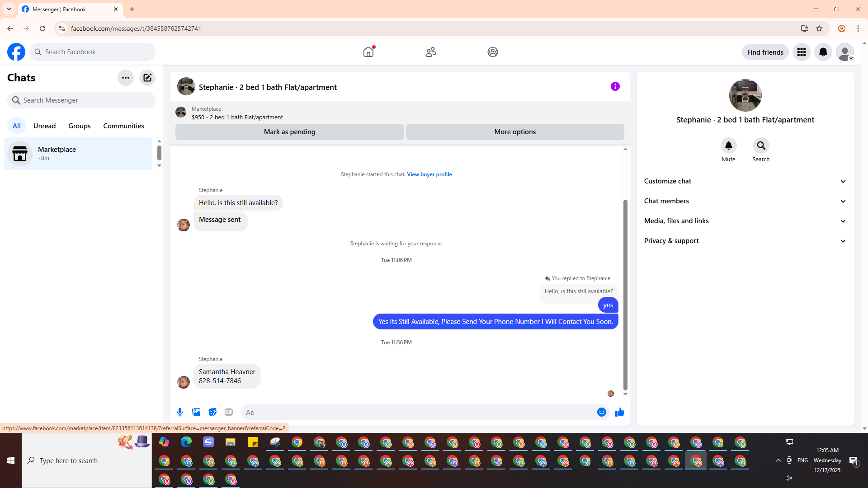Send a thumbs-up like

click(620, 412)
